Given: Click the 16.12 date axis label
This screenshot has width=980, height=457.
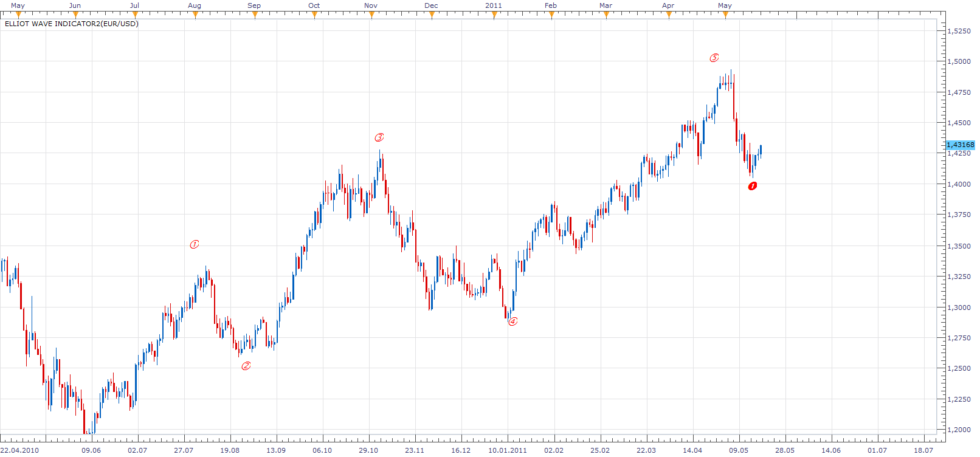Looking at the screenshot, I should click(461, 450).
